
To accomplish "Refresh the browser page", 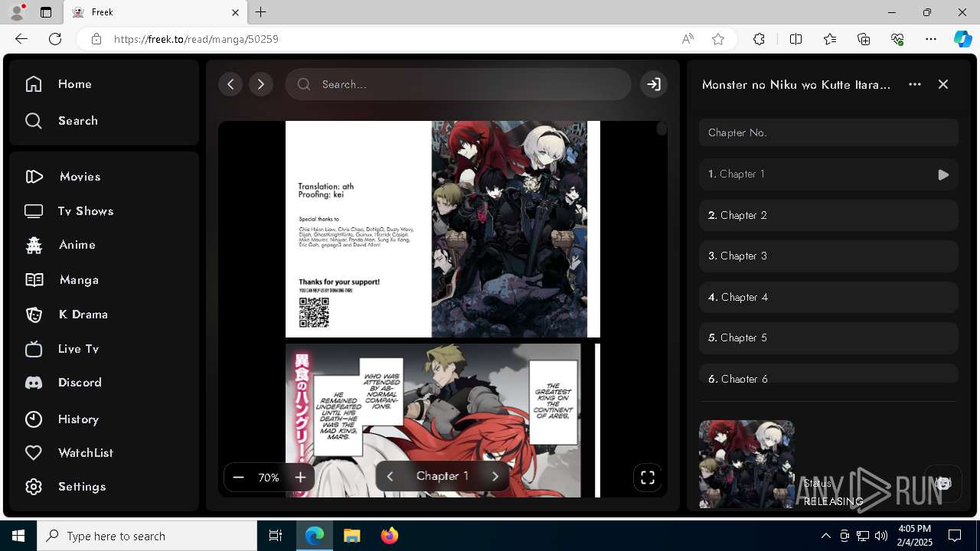I will click(x=55, y=39).
